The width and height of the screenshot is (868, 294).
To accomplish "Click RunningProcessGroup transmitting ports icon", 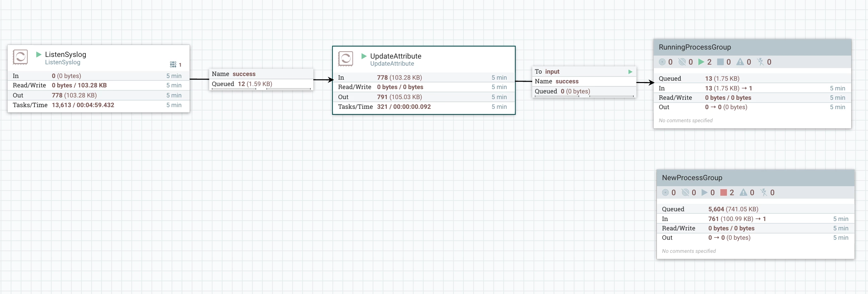I will tap(662, 62).
